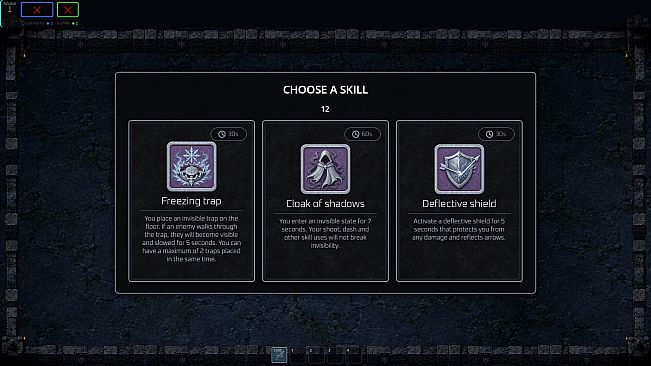Click the Cloak of shadows description text
651x366 pixels.
tap(325, 233)
